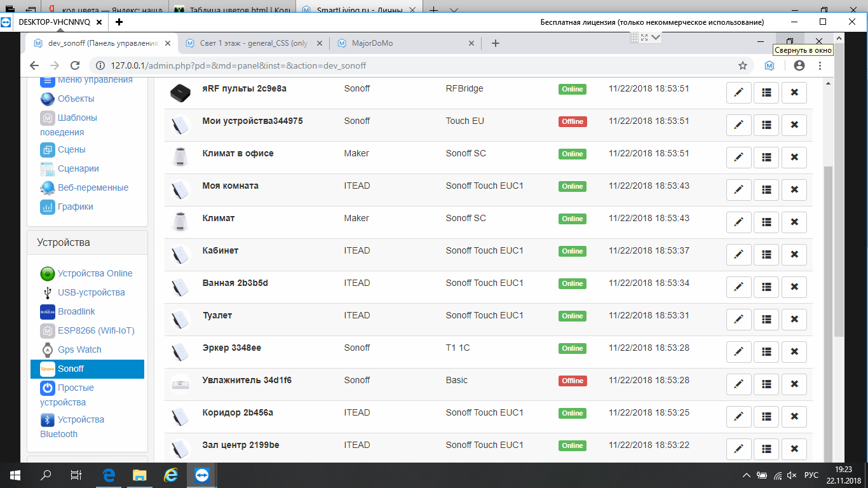Edit the Зал центр 2199be device
The width and height of the screenshot is (868, 488).
click(738, 449)
